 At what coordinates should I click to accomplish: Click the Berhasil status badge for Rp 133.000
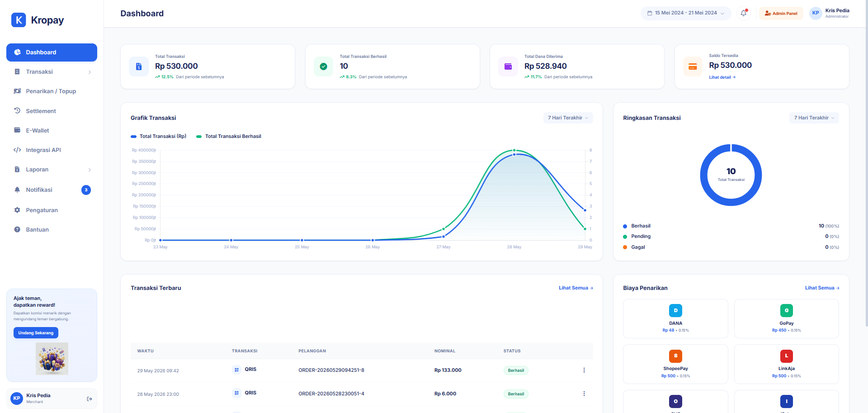516,370
